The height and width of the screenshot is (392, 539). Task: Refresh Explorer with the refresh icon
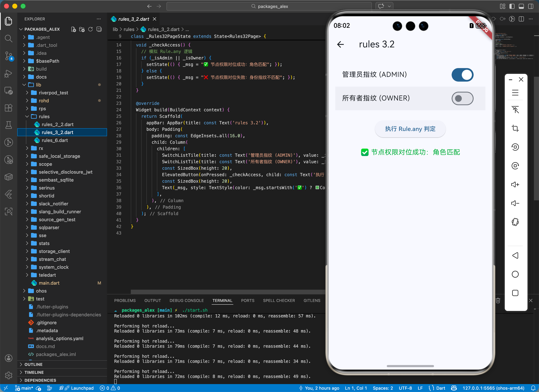click(x=90, y=29)
